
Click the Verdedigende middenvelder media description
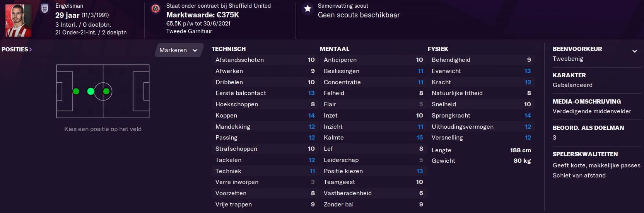(x=591, y=111)
